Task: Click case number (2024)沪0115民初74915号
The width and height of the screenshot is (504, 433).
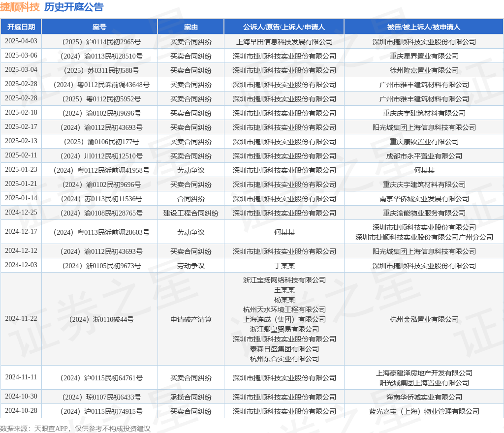Action: tap(101, 411)
